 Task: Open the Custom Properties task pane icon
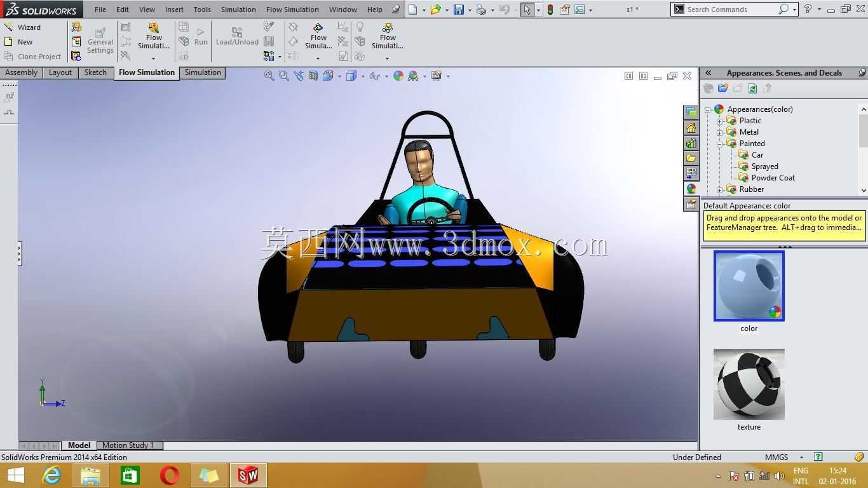pyautogui.click(x=691, y=204)
